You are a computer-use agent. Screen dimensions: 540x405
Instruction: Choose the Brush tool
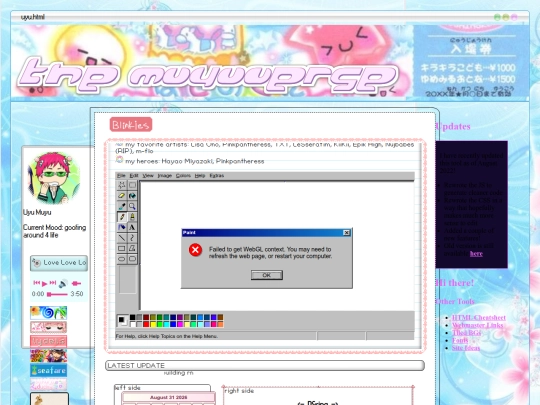click(x=132, y=217)
